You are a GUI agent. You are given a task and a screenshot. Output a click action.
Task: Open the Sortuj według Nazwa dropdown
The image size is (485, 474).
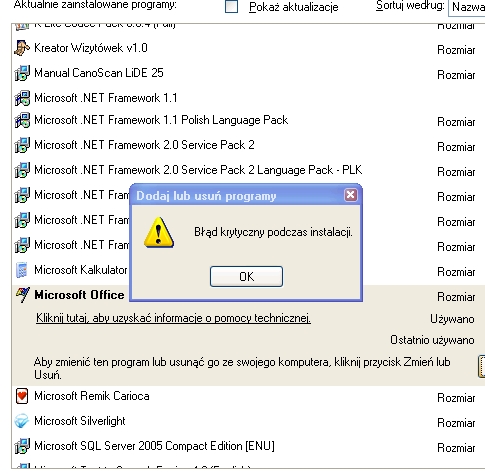[x=467, y=7]
